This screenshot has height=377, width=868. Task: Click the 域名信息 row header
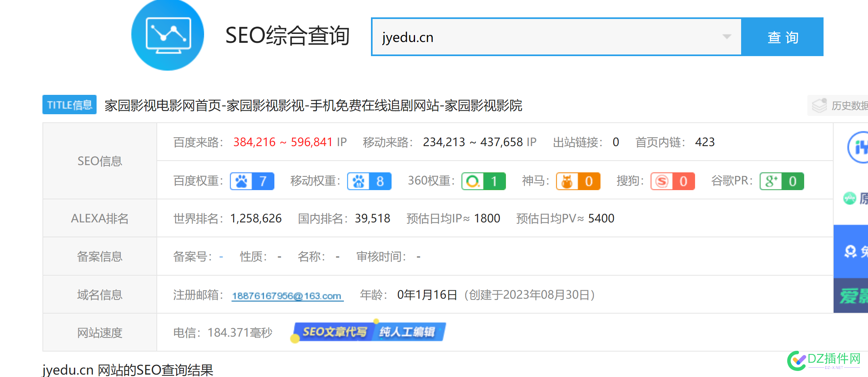coord(100,295)
